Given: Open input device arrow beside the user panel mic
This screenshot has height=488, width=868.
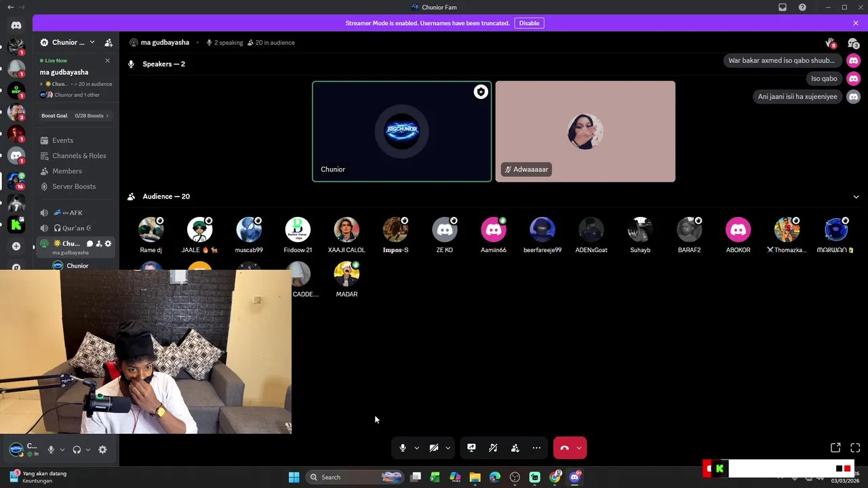Looking at the screenshot, I should [62, 450].
